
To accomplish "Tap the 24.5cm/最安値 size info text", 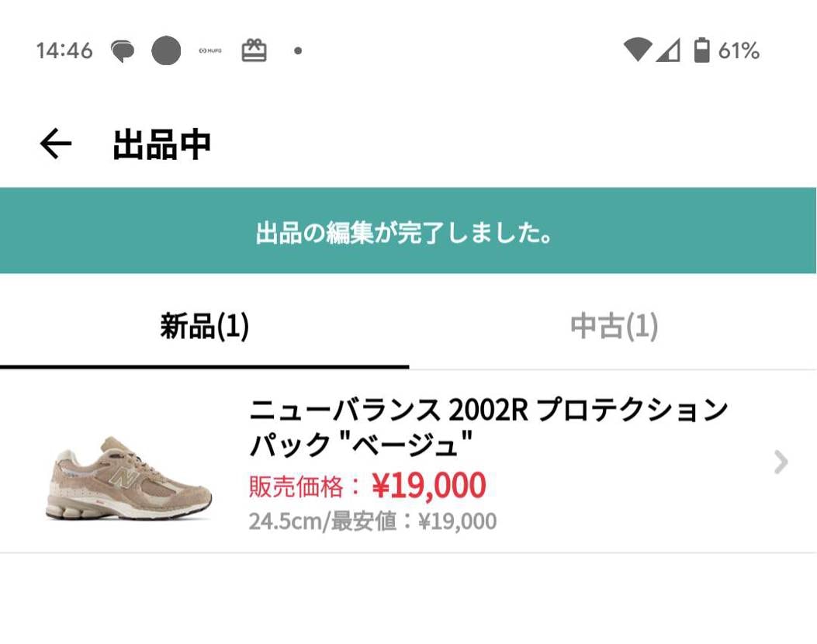I will point(371,522).
